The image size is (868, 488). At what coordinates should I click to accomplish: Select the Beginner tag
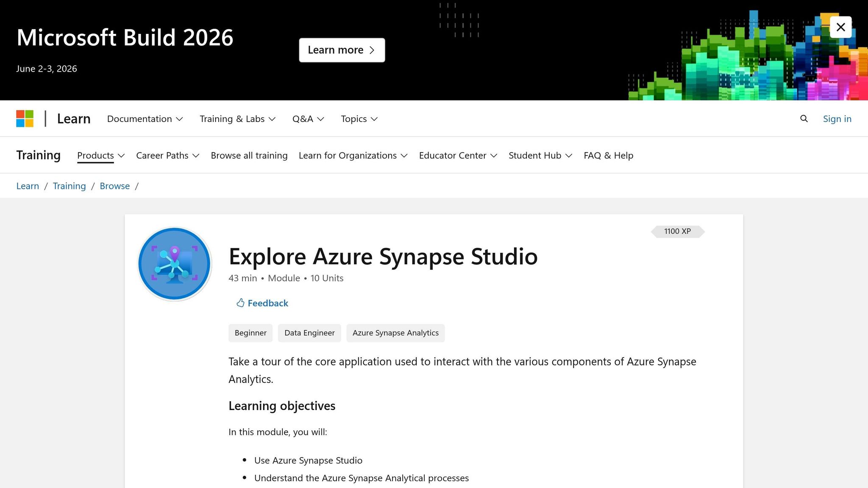[250, 333]
